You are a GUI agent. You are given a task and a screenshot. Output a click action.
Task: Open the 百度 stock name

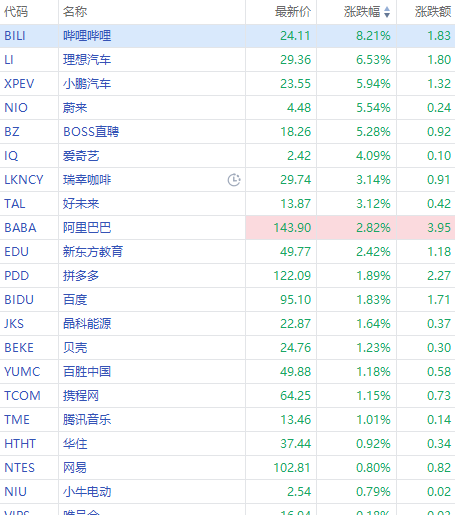pyautogui.click(x=75, y=300)
